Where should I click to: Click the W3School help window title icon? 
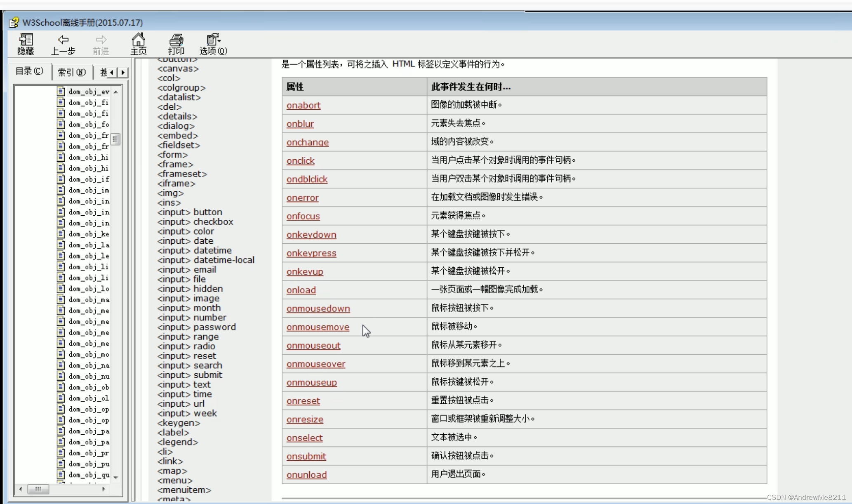click(x=14, y=22)
